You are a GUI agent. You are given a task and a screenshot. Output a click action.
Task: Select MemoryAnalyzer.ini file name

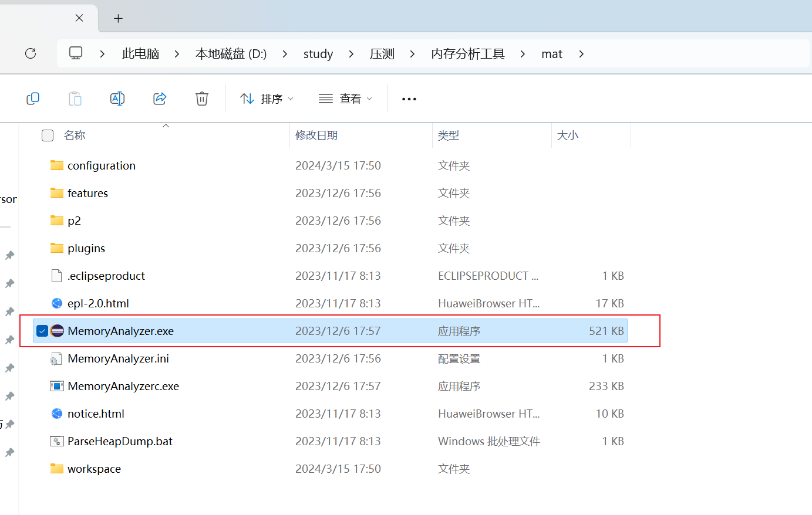click(118, 358)
